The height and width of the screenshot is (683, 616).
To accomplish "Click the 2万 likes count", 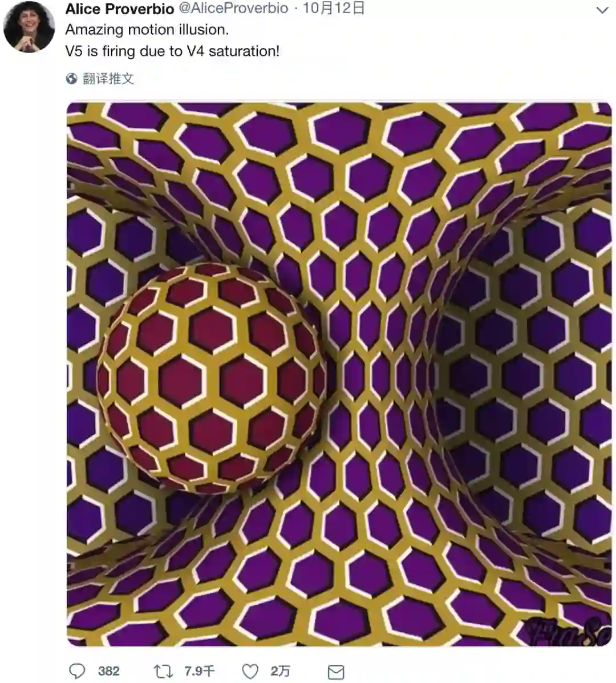I will click(280, 671).
